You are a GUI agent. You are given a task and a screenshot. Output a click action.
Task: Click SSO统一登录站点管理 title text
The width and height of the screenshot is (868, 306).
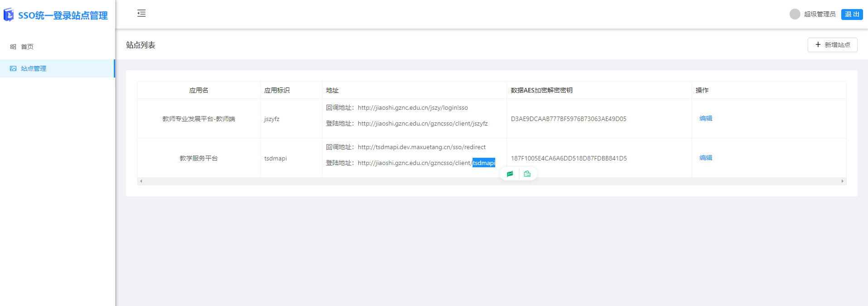[x=63, y=15]
